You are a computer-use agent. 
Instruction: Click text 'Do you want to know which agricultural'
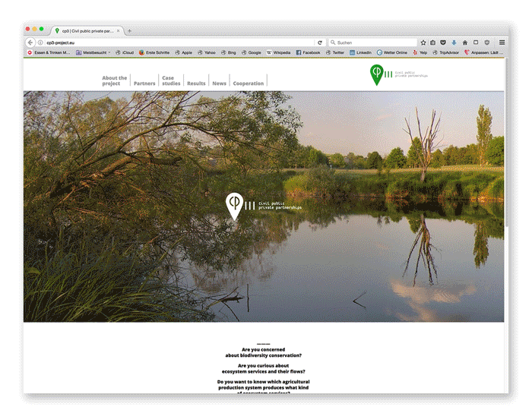click(263, 382)
